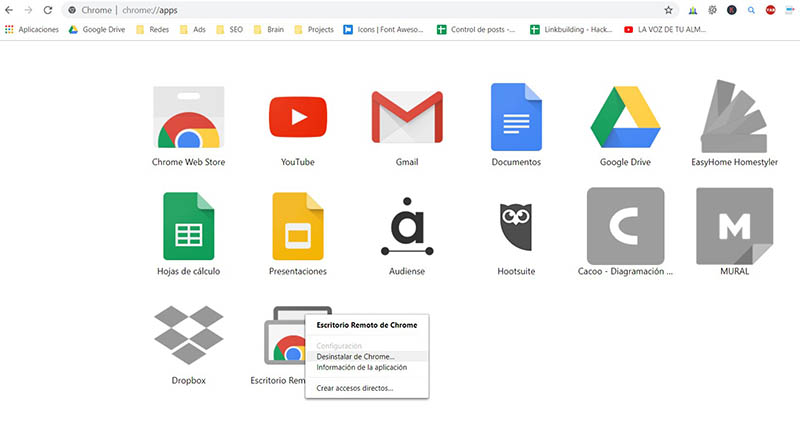Open Hojas de cálculo app
Viewport: 800px width, 447px height.
point(188,226)
